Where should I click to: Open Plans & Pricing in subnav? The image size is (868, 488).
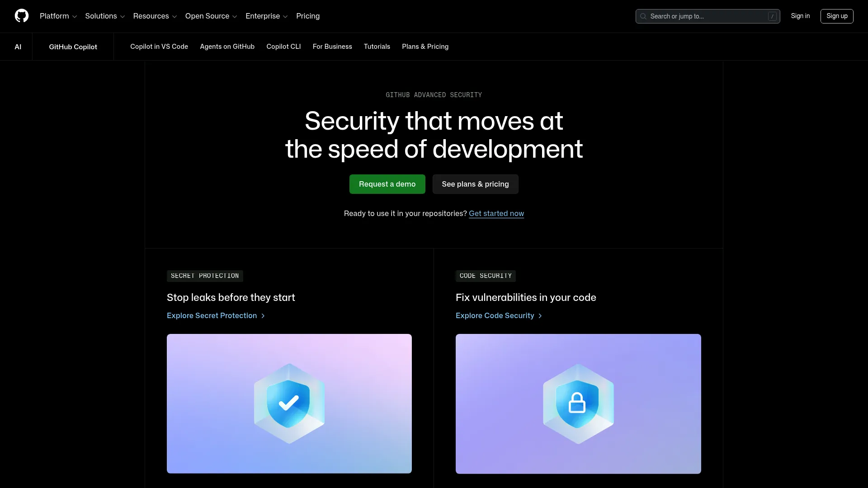pos(425,47)
